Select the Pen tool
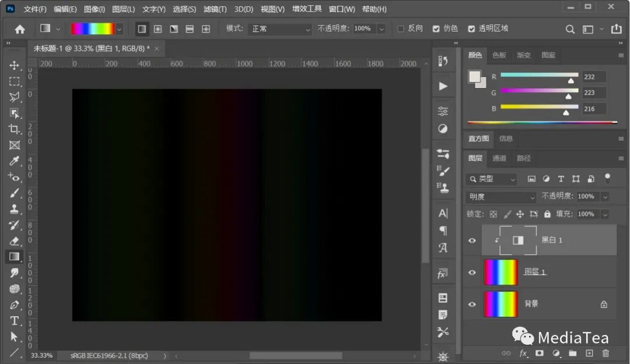 point(15,305)
